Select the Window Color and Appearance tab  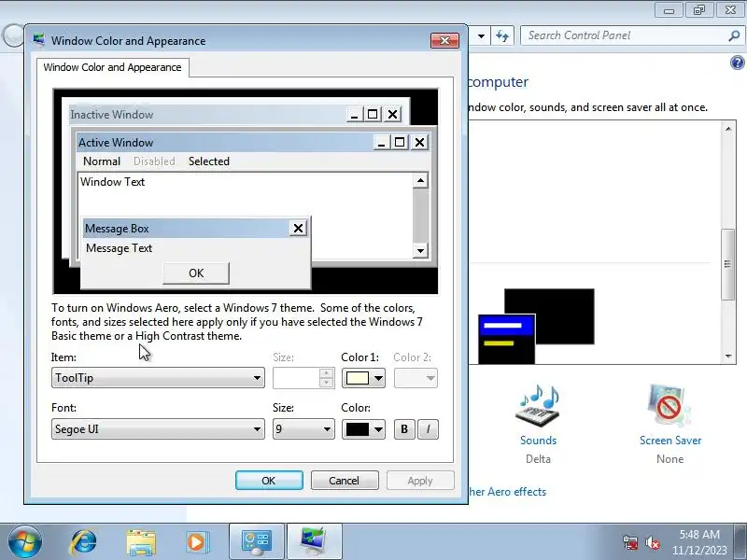click(x=112, y=67)
